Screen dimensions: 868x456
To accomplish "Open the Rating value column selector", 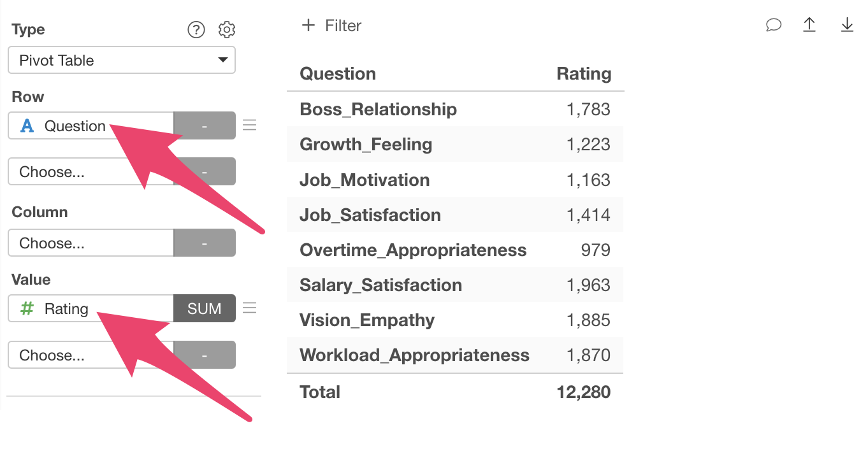I will coord(90,309).
